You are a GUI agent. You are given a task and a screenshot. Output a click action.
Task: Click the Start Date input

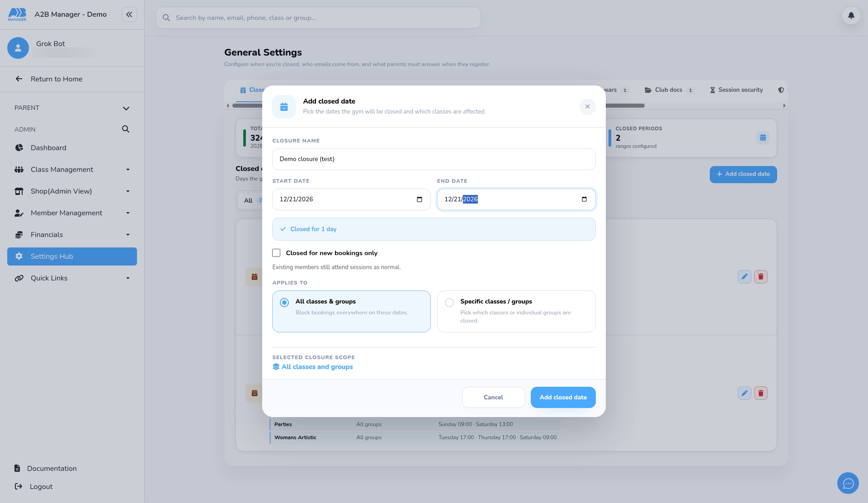(x=351, y=199)
